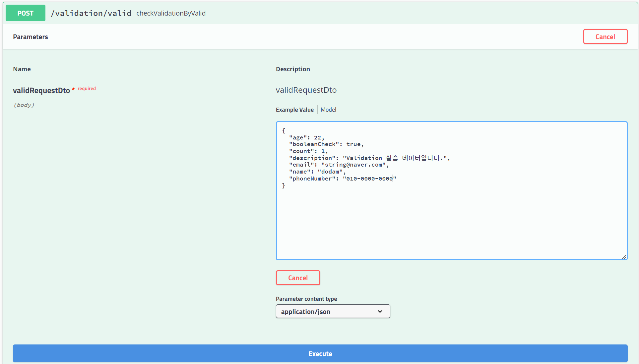The height and width of the screenshot is (364, 639).
Task: Click the (body) parameter location label
Action: [x=24, y=105]
